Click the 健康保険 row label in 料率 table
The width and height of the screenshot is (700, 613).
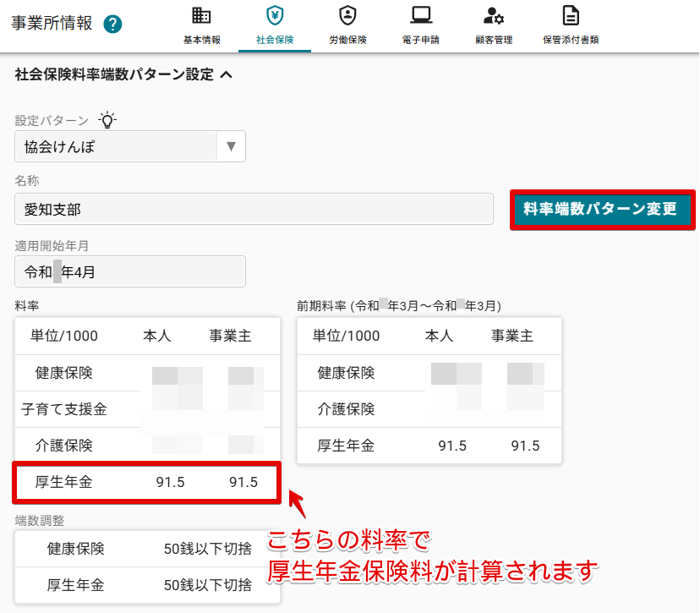(x=64, y=373)
